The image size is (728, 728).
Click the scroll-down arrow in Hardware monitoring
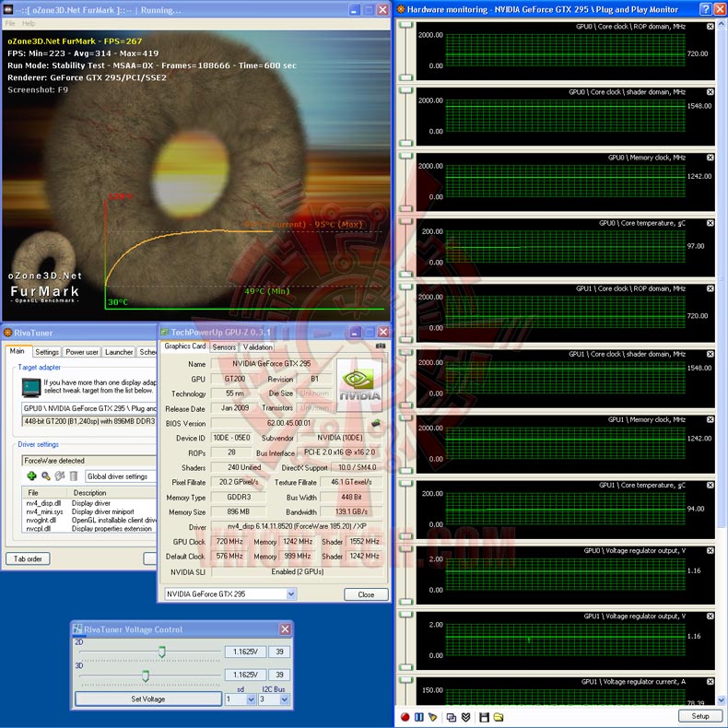[721, 699]
